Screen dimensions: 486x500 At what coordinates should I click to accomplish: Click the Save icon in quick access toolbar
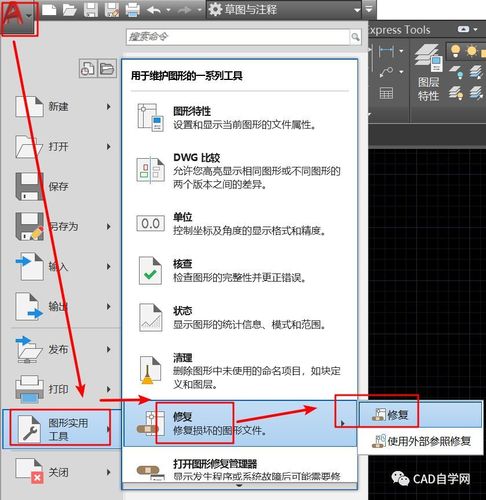pos(90,9)
